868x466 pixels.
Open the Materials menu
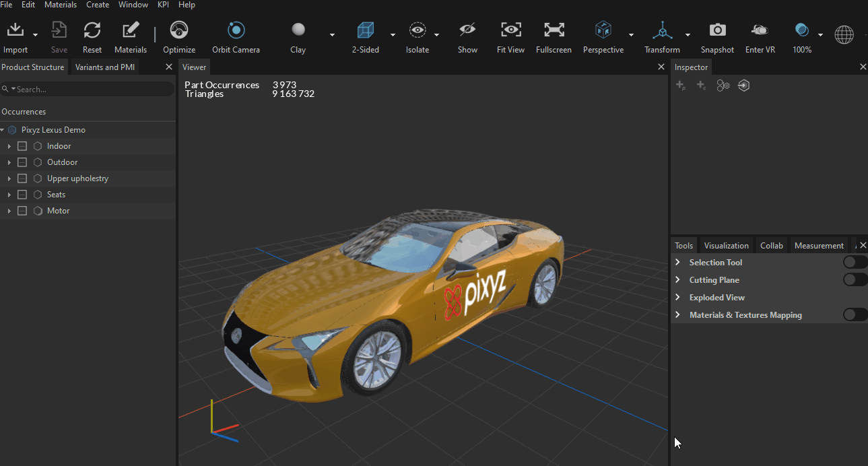coord(61,5)
